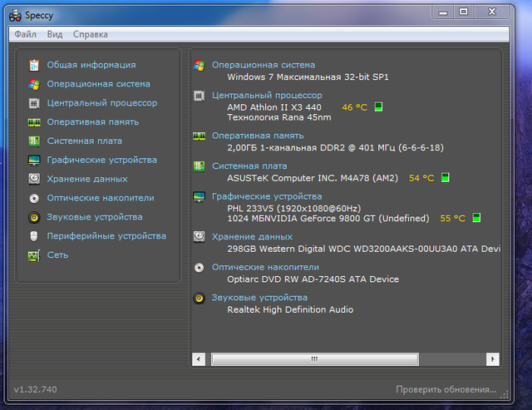This screenshot has width=532, height=410.
Task: Select Операционная система in the sidebar
Action: [98, 84]
